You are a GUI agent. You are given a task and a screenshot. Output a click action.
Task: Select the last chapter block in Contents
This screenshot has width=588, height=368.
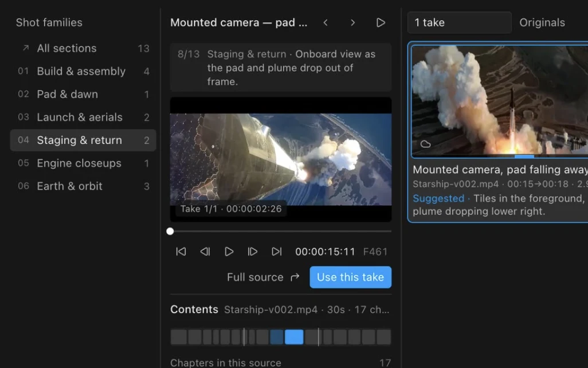pos(383,337)
